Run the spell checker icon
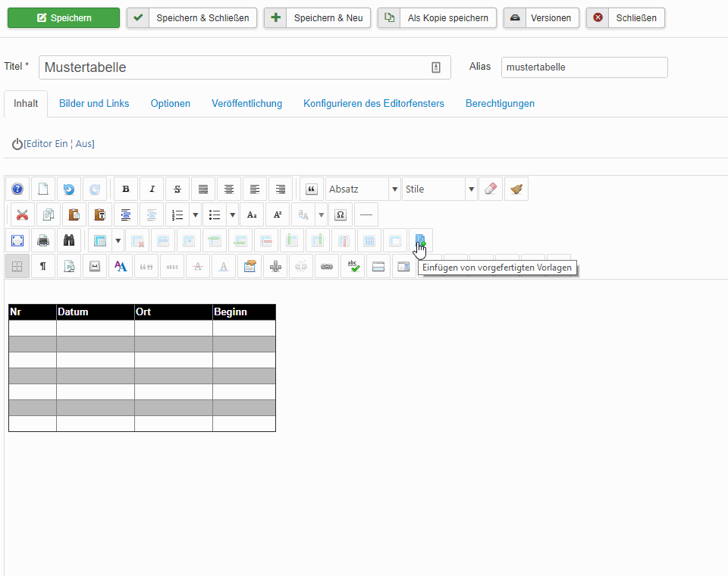Image resolution: width=728 pixels, height=576 pixels. pos(351,267)
